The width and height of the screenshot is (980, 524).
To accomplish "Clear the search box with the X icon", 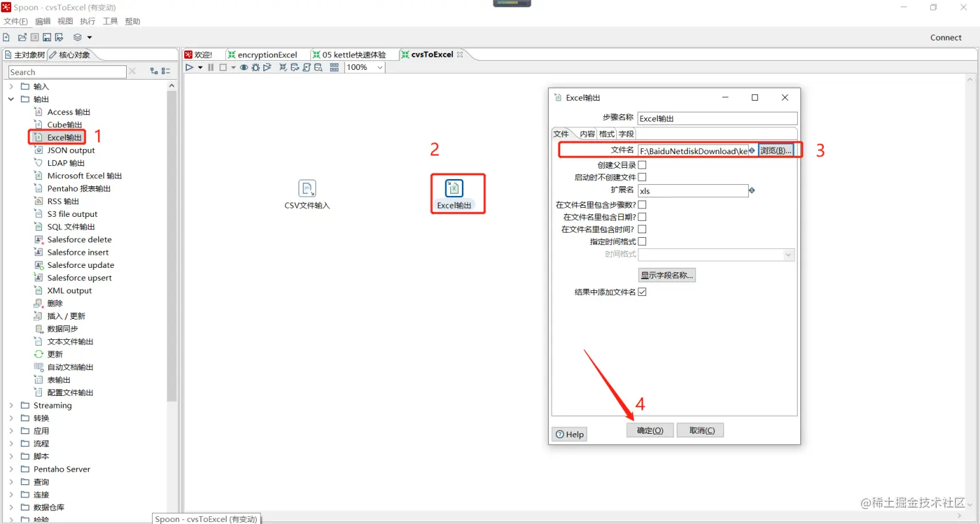I will [x=133, y=71].
